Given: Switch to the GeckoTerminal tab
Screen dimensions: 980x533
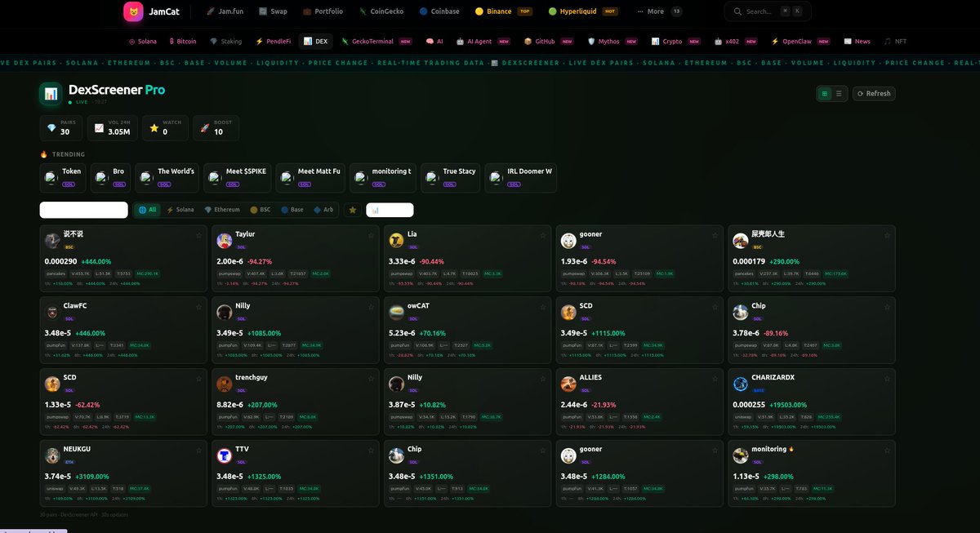Looking at the screenshot, I should pos(377,41).
